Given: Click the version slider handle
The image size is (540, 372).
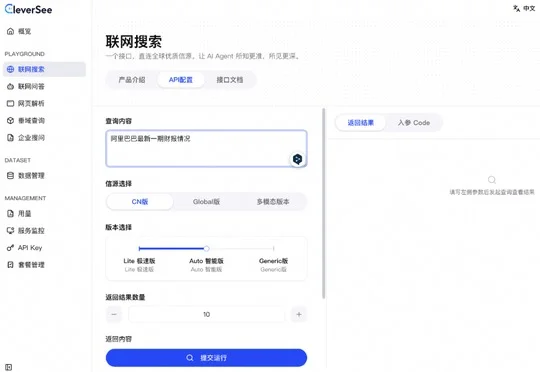Looking at the screenshot, I should pos(206,248).
